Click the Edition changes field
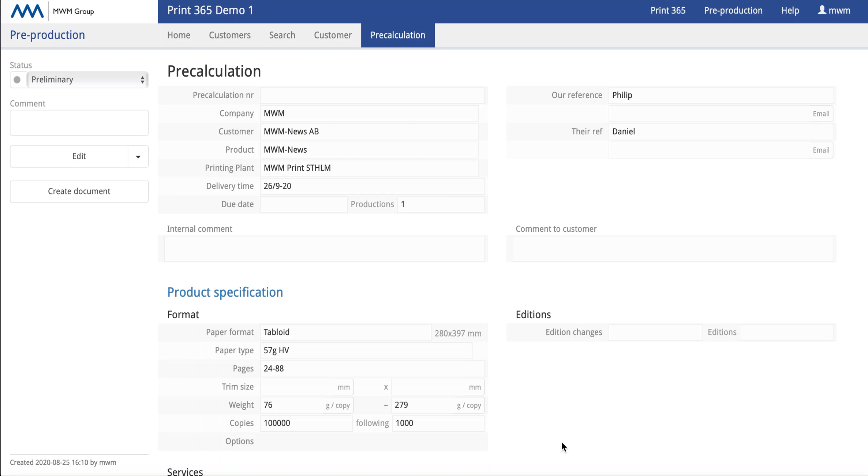 click(x=655, y=332)
